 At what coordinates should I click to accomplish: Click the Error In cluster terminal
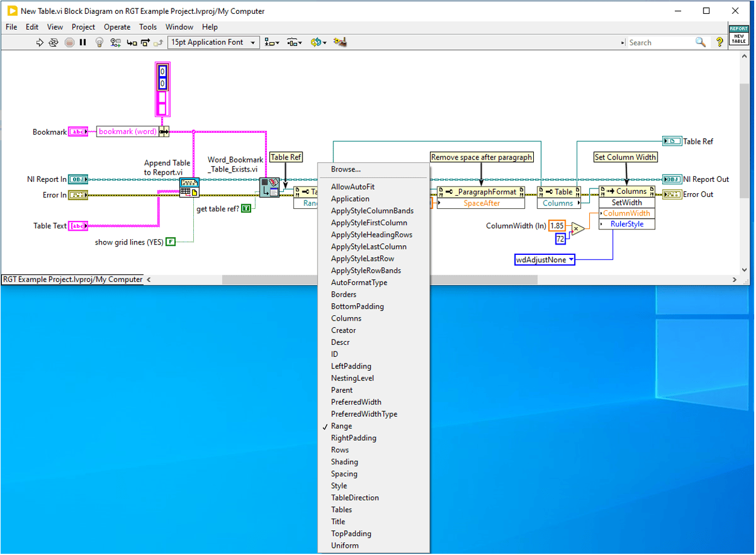(x=78, y=195)
